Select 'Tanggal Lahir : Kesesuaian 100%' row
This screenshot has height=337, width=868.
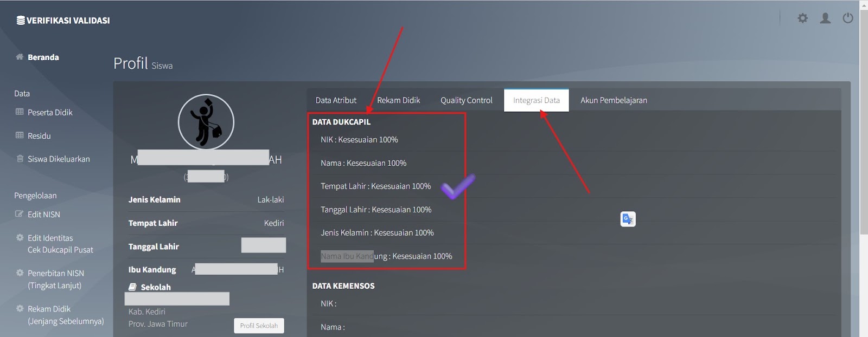(x=376, y=210)
